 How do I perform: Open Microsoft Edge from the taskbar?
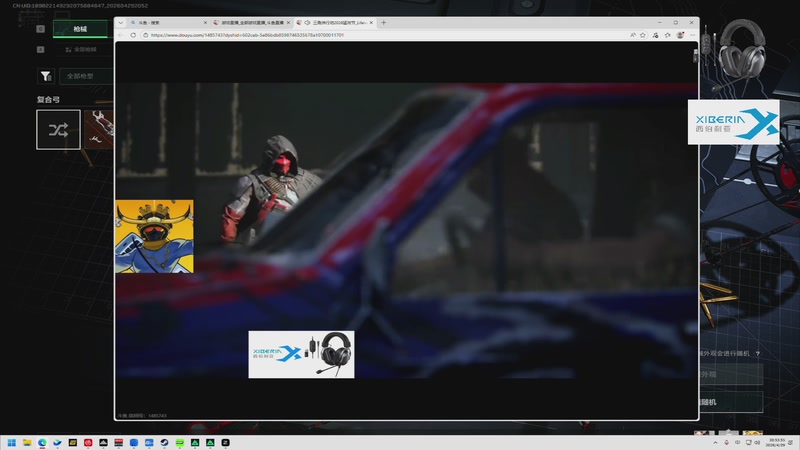(x=42, y=442)
